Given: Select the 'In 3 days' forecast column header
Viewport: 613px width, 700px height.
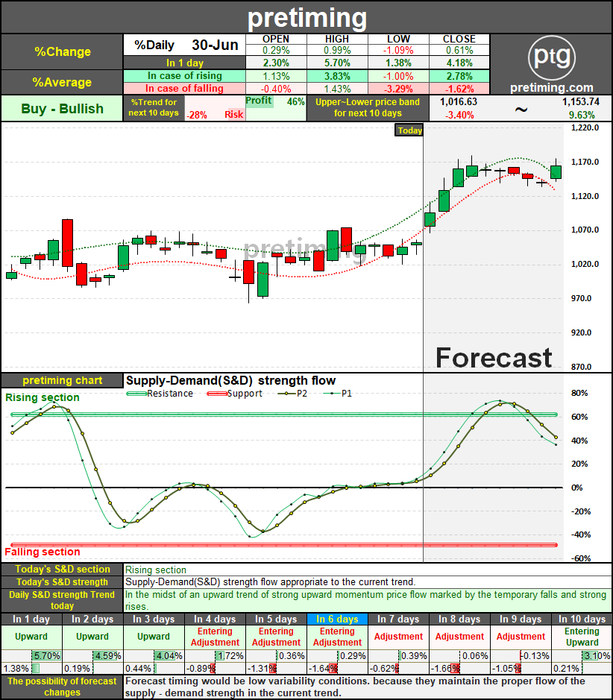Looking at the screenshot, I should tap(154, 619).
